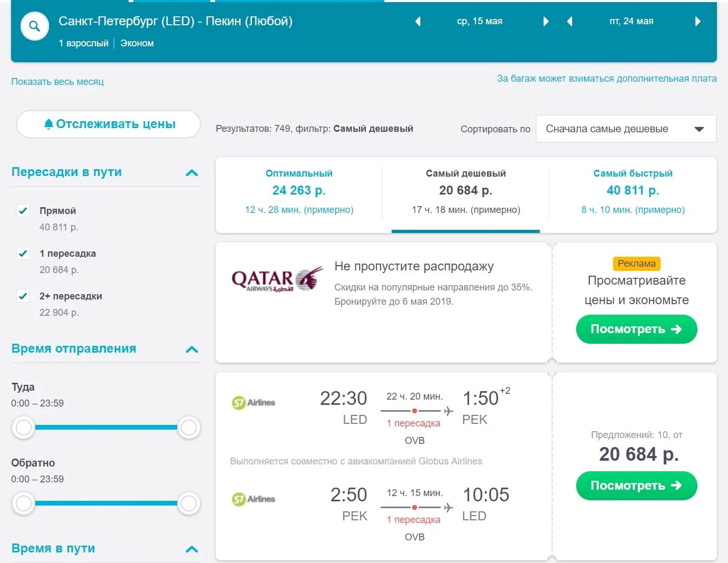
Task: Collapse the Время в пути section
Action: pos(192,549)
